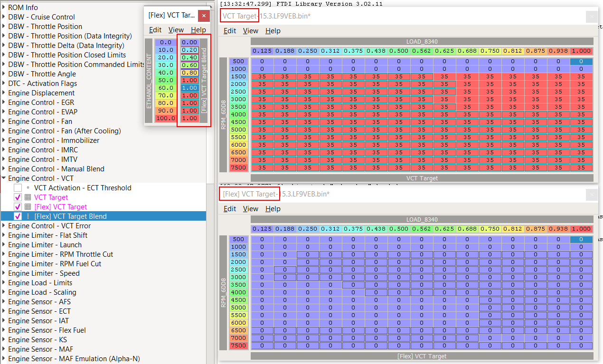603x364 pixels.
Task: Select the 0.60 blend value cell
Action: click(189, 65)
